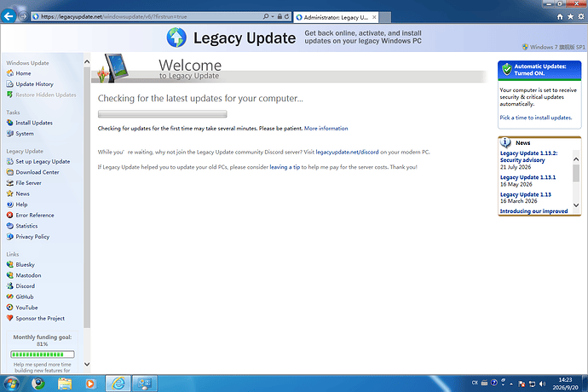Screen dimensions: 588x392
Task: Close the Administrator: Legacy Update tab
Action: [x=374, y=17]
